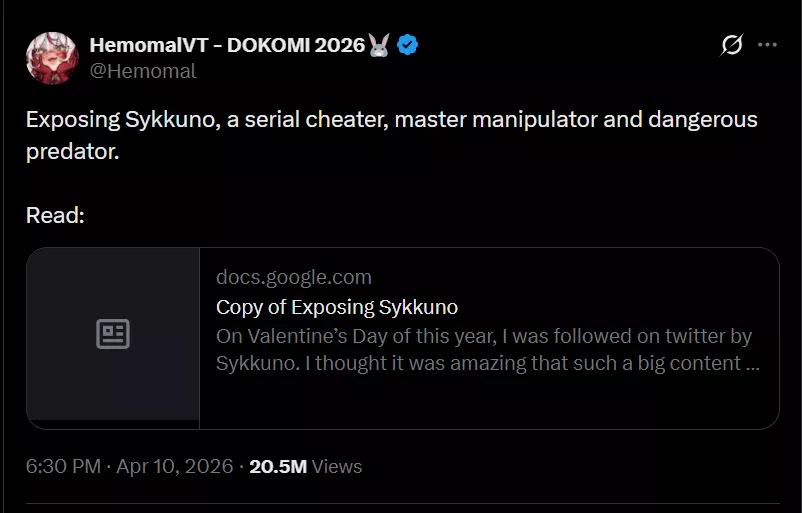Click the card description starting "On Valentine's Day"

click(x=484, y=336)
